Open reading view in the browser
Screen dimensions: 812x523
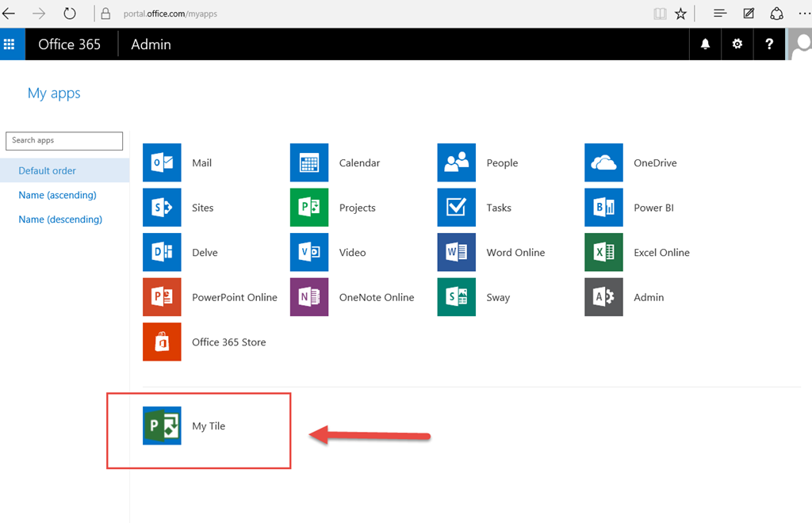click(660, 14)
